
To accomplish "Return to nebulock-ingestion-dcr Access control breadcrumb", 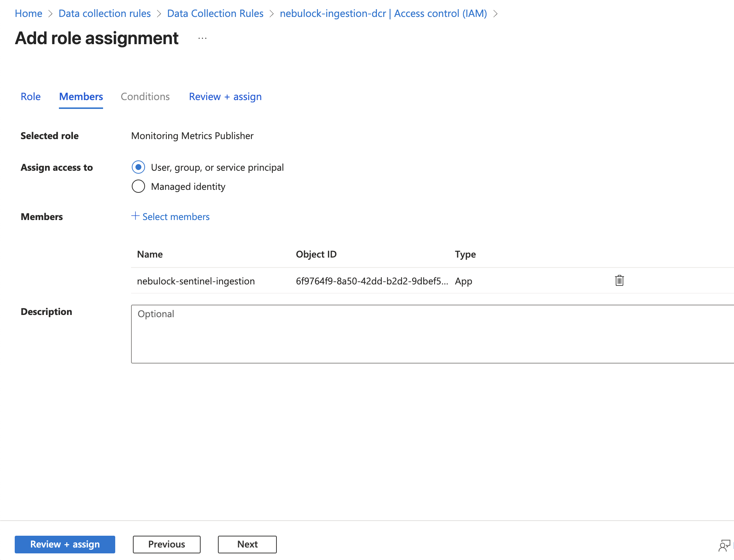I will [383, 14].
